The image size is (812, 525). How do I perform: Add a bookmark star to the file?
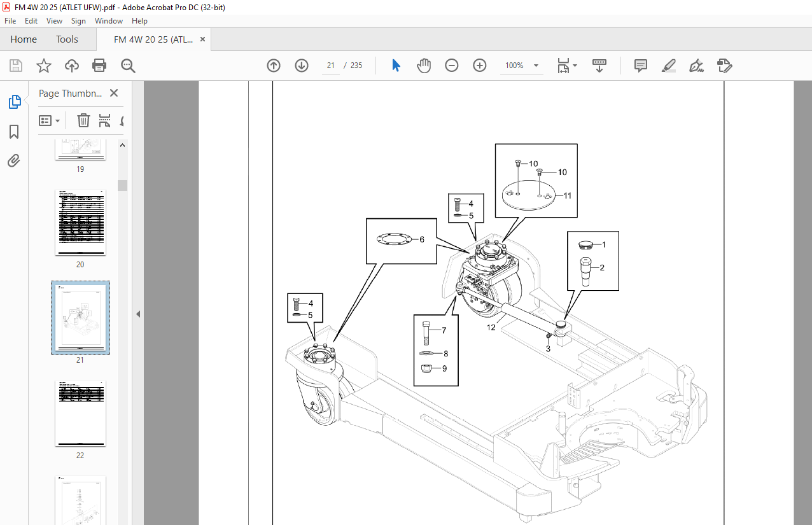pos(43,66)
